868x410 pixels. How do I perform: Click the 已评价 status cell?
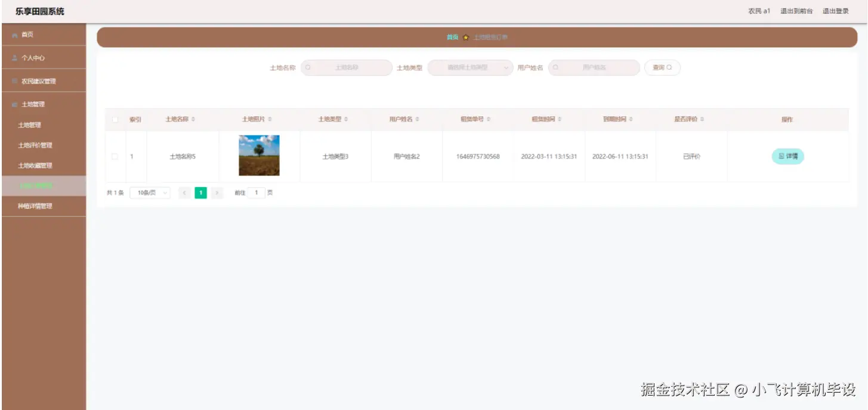pyautogui.click(x=691, y=157)
